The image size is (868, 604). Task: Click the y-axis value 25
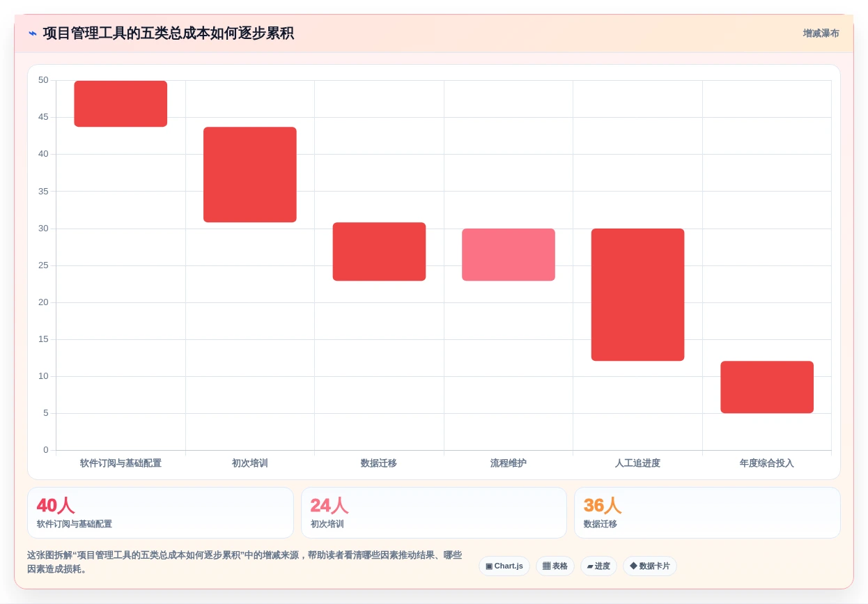[x=44, y=265]
